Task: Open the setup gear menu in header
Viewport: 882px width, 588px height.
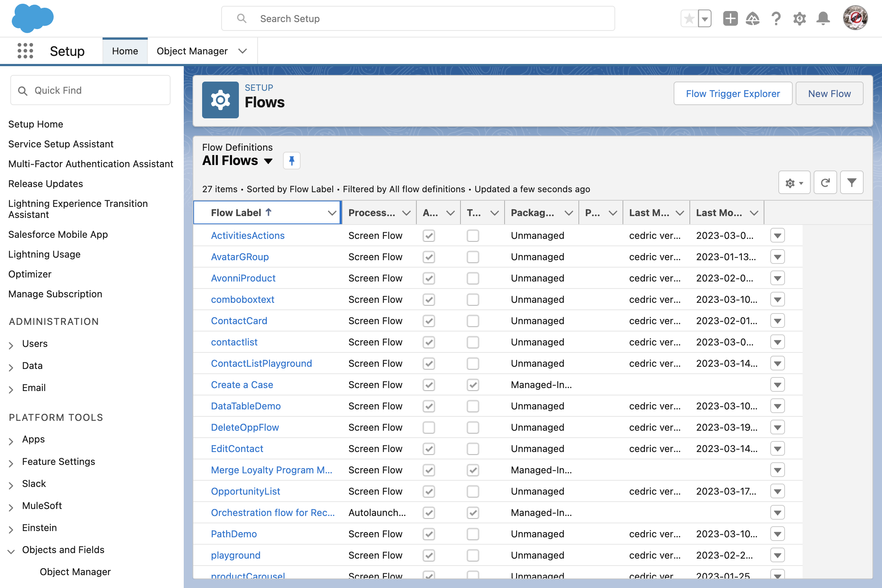Action: 800,18
